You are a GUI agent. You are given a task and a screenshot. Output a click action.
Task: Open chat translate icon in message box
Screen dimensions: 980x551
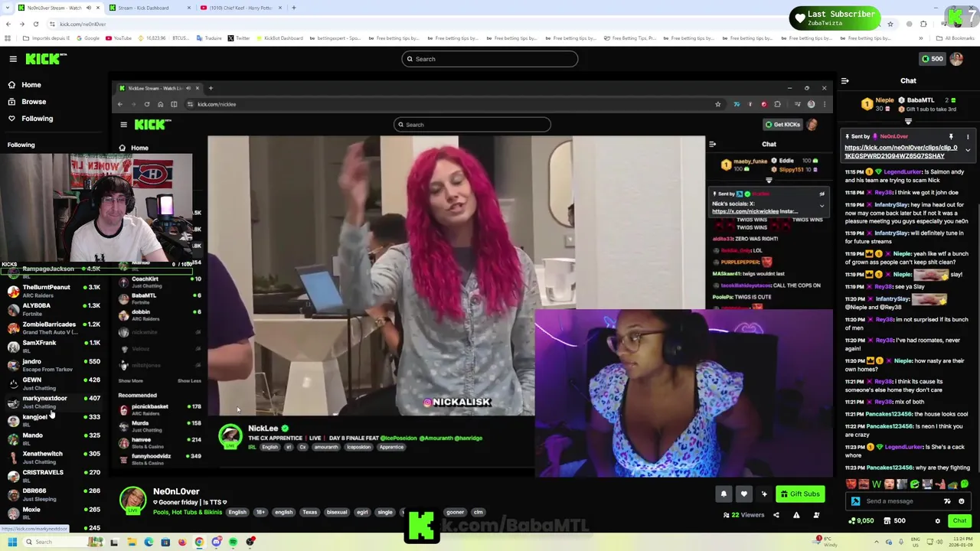[947, 501]
